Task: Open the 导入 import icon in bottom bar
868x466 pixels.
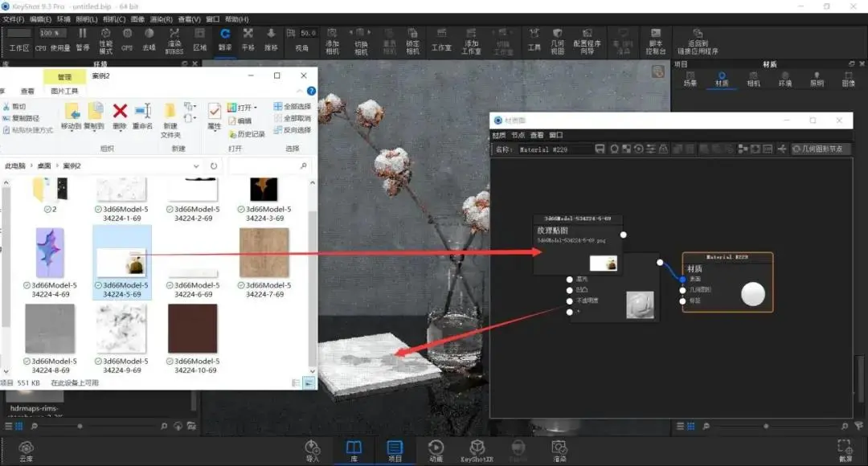Action: coord(312,451)
